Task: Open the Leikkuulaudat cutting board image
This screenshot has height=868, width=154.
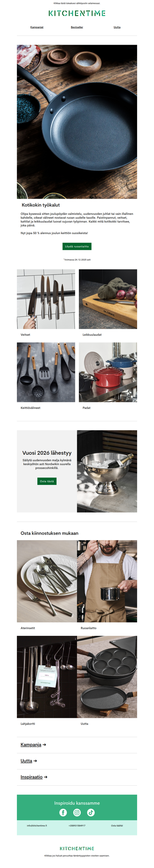Action: click(x=108, y=299)
